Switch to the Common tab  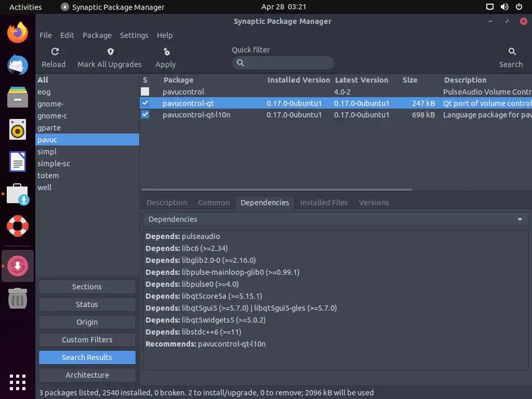(214, 203)
